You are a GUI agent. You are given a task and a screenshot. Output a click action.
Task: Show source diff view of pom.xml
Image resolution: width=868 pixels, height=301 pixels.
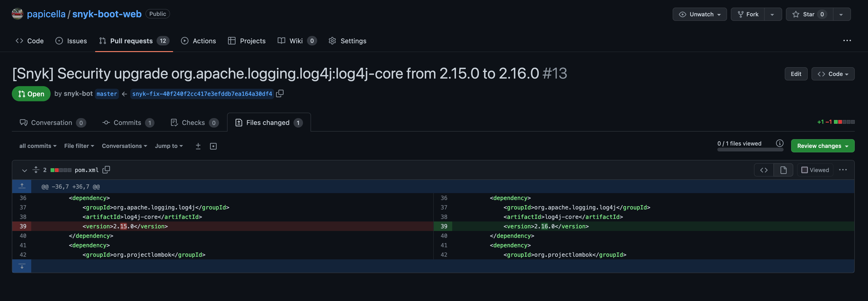click(763, 170)
